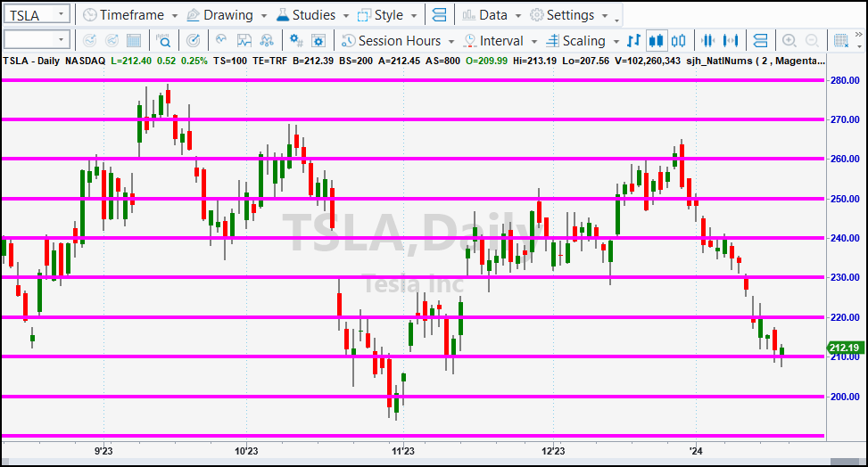The width and height of the screenshot is (868, 467).
Task: Open the Style menu
Action: pos(389,15)
